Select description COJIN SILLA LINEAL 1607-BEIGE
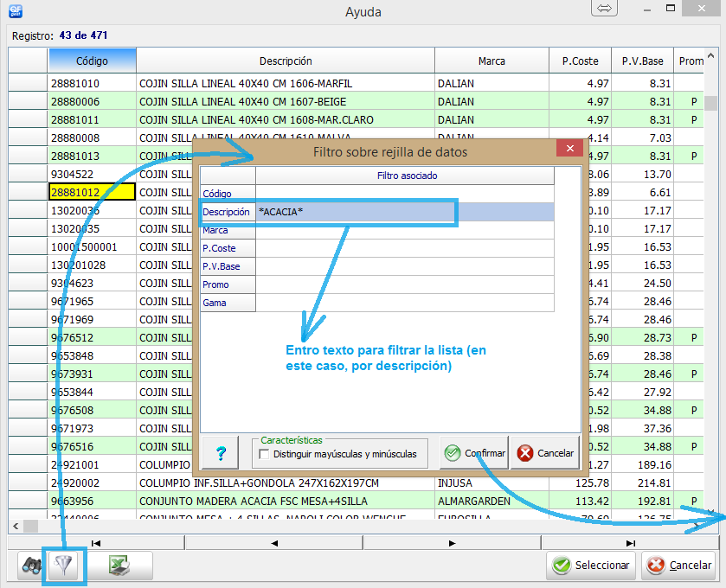This screenshot has width=726, height=588. [286, 101]
